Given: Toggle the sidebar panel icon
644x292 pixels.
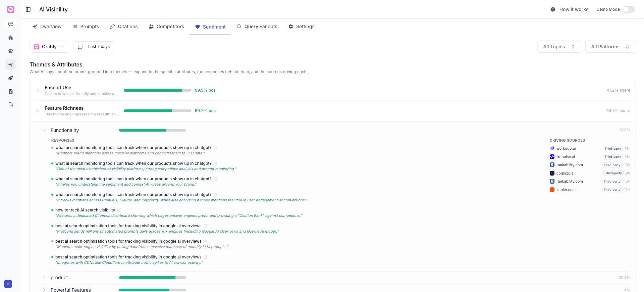Looking at the screenshot, I should tap(28, 9).
